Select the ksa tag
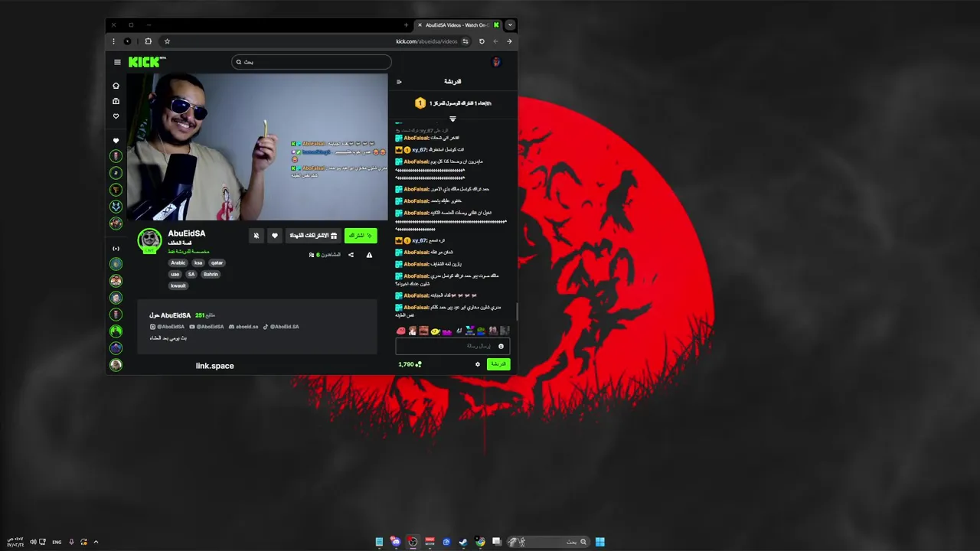This screenshot has height=551, width=980. [198, 262]
